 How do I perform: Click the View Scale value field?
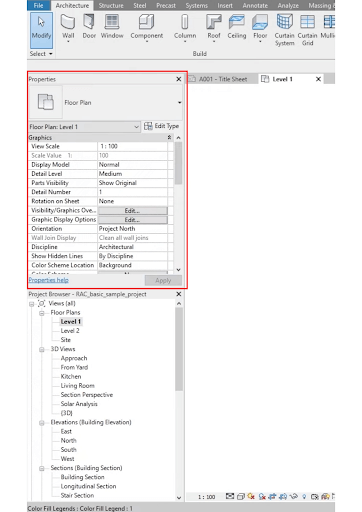[x=133, y=146]
